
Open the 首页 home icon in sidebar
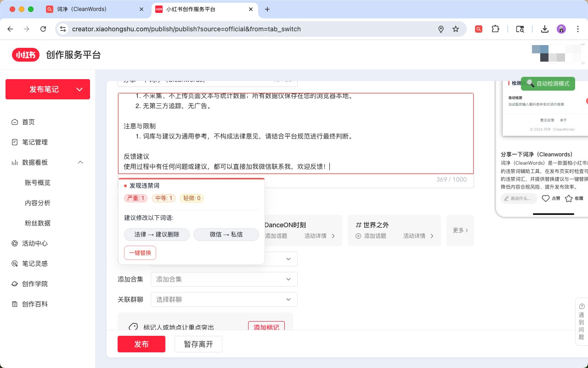pos(15,122)
